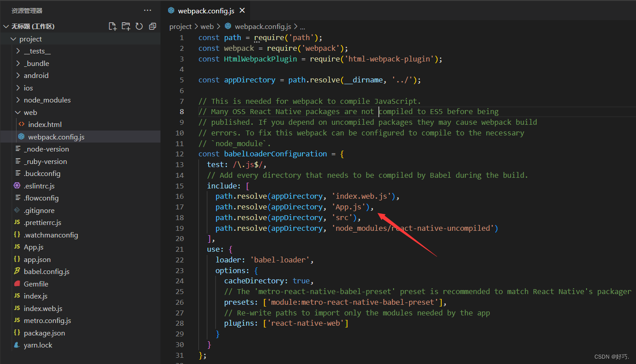
Task: Open the .watchmanconfig file
Action: [80, 235]
